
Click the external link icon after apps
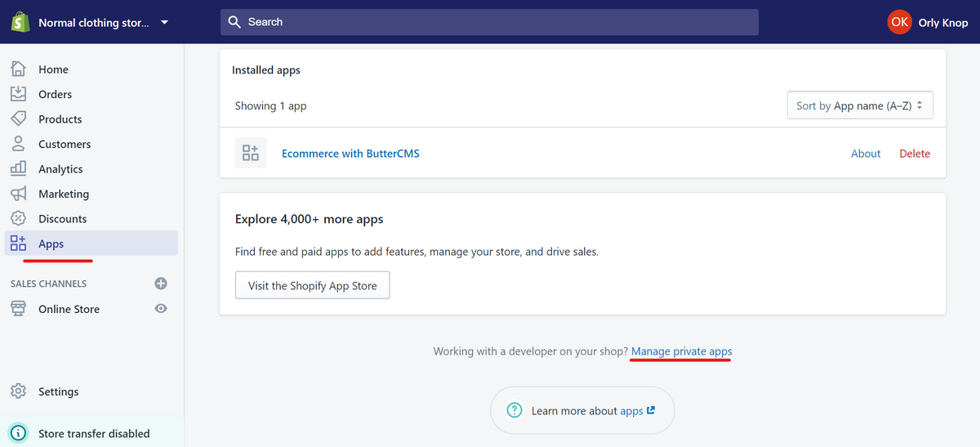pos(651,410)
